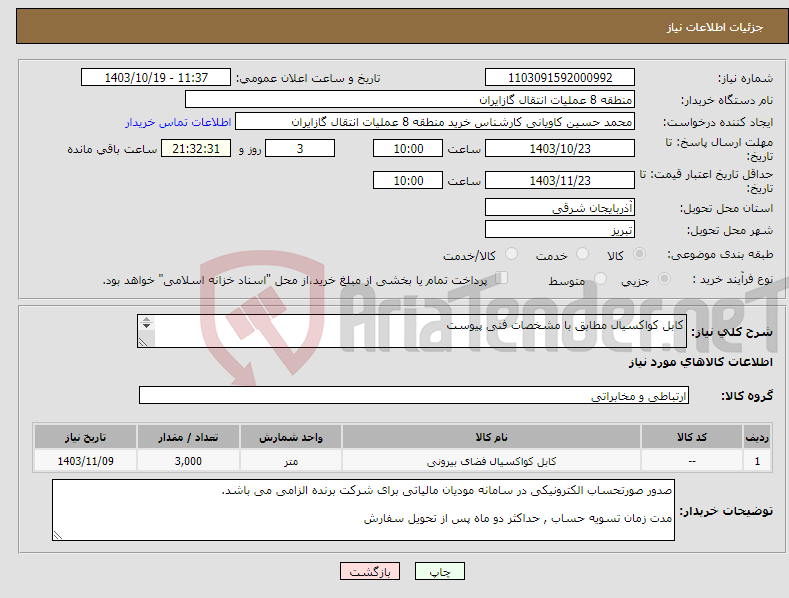
Task: Click the general description text area
Action: point(412,331)
